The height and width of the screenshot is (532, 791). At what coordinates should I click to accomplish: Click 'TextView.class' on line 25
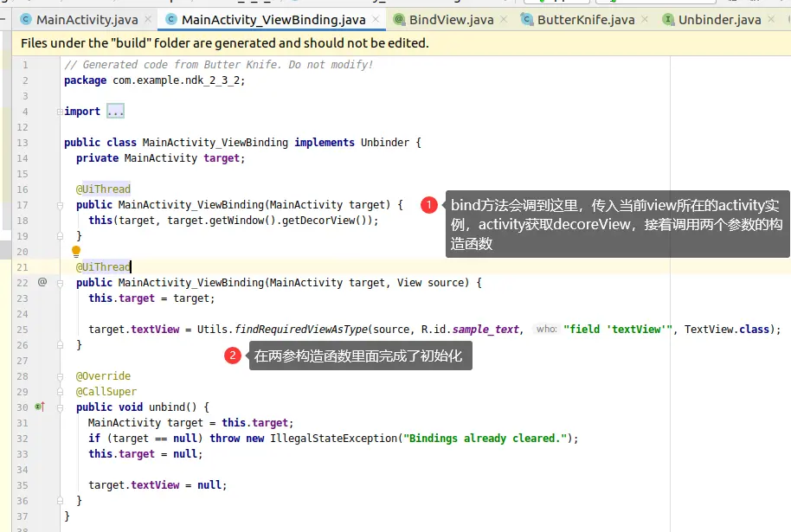pos(726,330)
